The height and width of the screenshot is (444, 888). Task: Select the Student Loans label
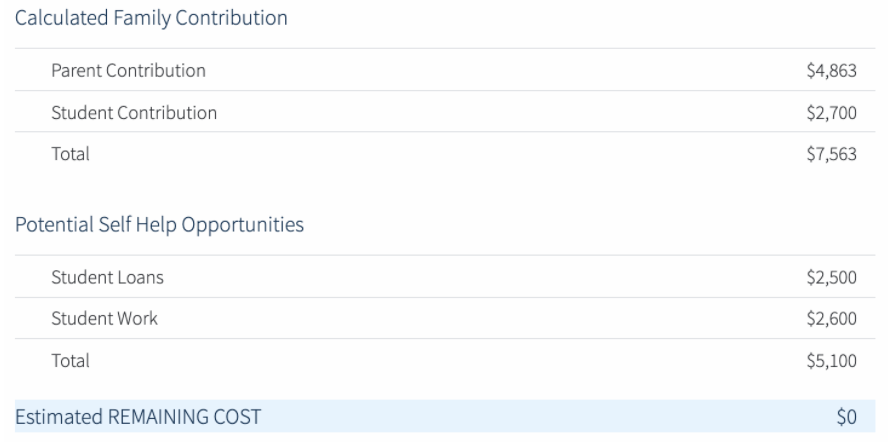click(108, 277)
